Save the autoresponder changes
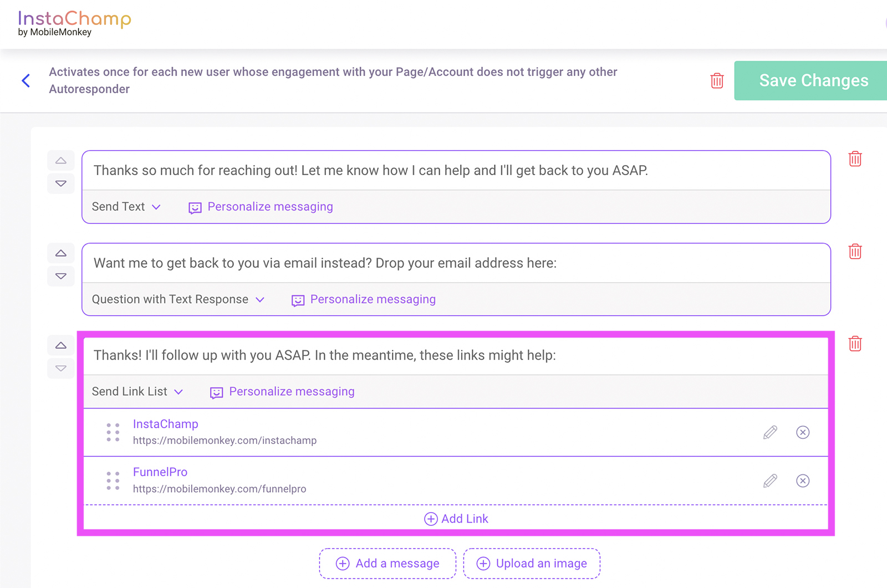 coord(810,80)
